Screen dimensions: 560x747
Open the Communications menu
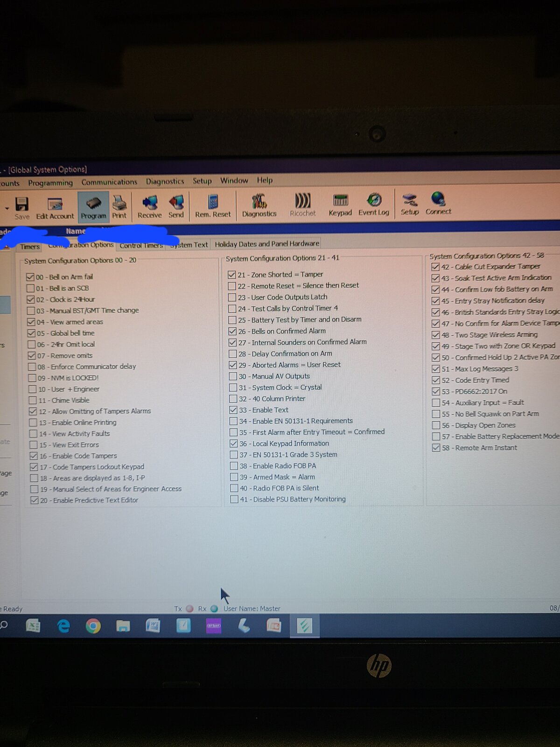tap(109, 182)
